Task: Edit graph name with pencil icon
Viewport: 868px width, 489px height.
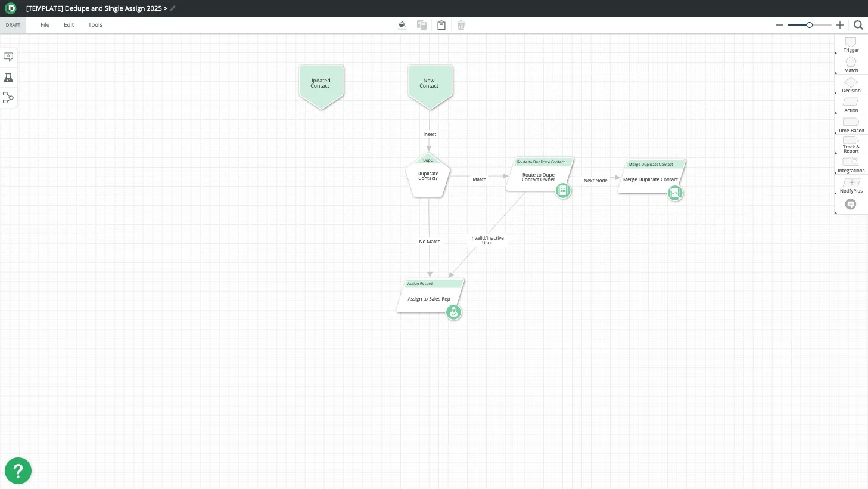Action: (173, 8)
